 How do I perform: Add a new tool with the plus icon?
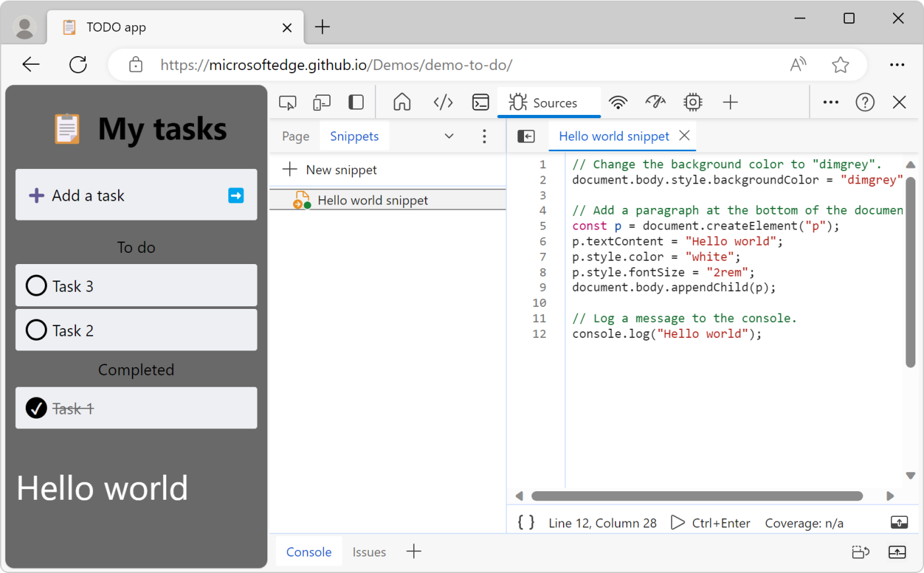(x=729, y=102)
